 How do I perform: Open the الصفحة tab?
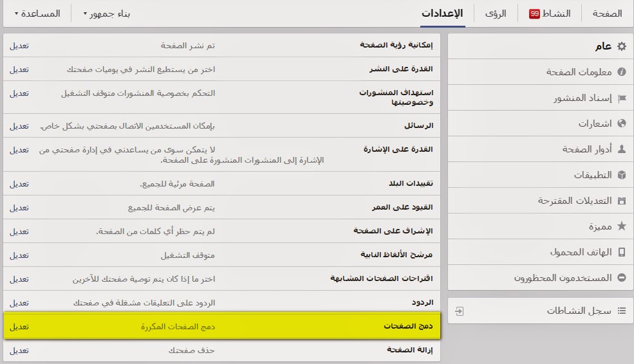tap(607, 14)
